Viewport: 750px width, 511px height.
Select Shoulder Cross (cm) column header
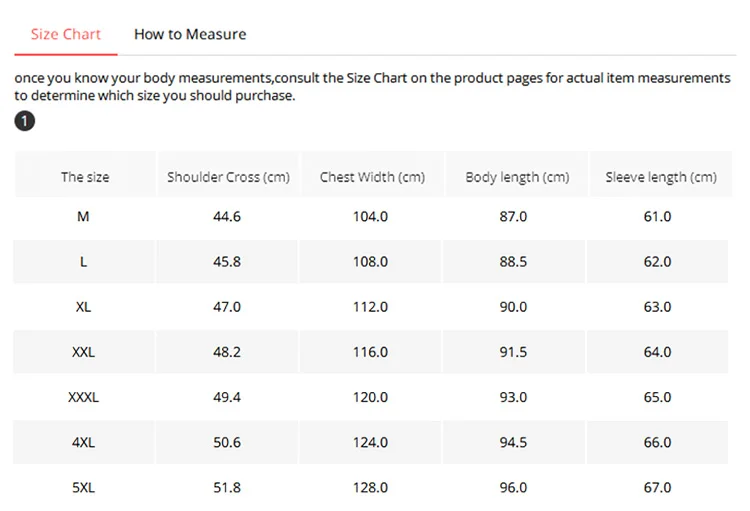pyautogui.click(x=228, y=177)
